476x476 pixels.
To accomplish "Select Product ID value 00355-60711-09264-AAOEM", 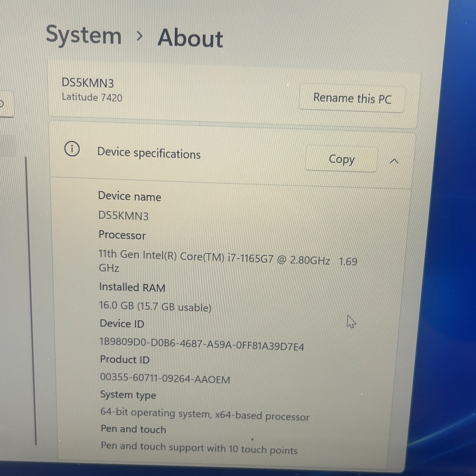I will 165,378.
